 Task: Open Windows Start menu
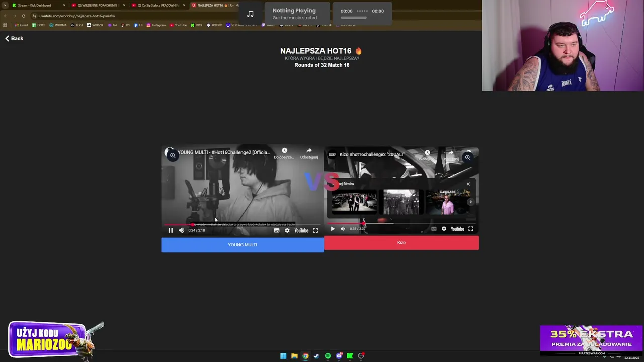[x=283, y=356]
